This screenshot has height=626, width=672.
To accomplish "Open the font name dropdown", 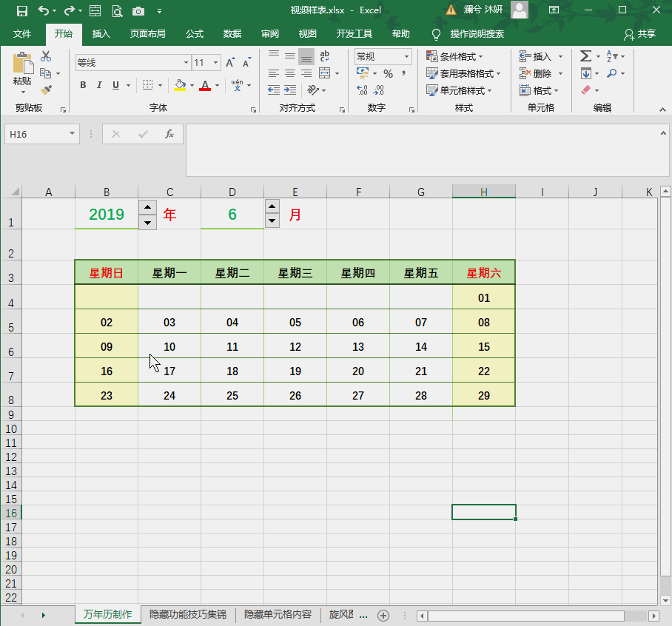I will (x=186, y=63).
